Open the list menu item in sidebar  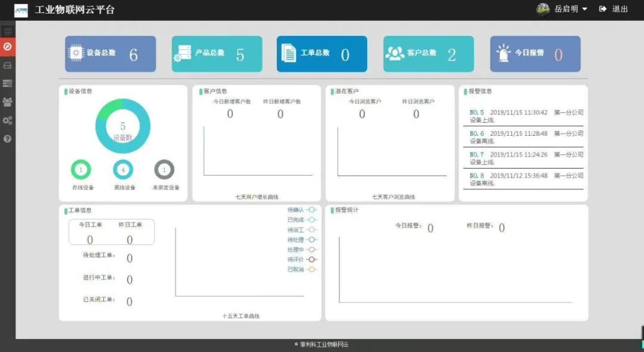tap(8, 83)
